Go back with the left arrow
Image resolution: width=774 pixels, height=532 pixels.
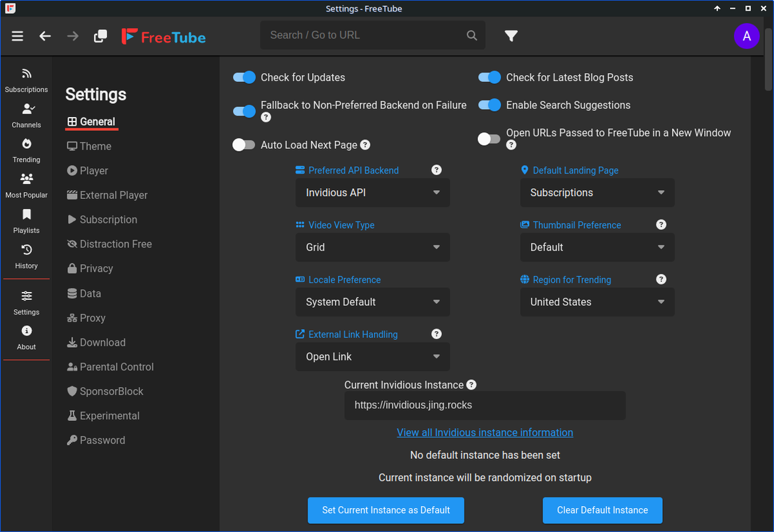[x=45, y=36]
